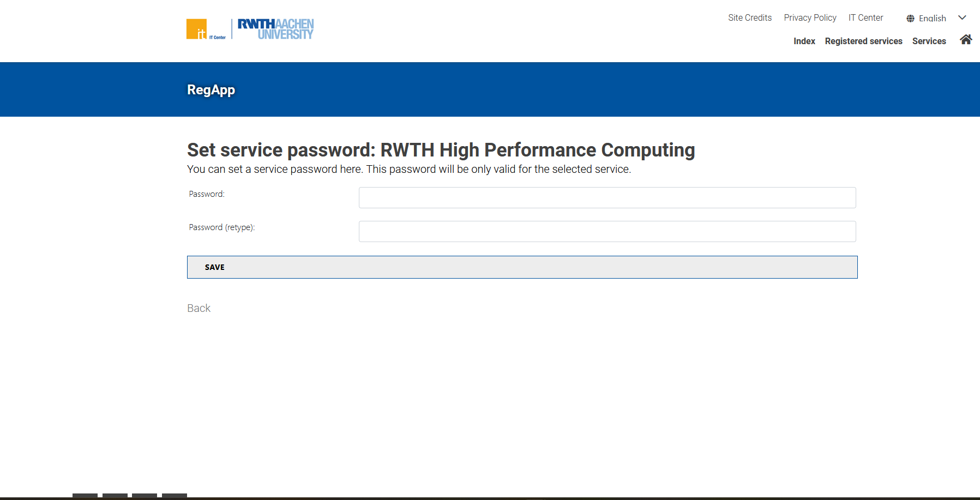This screenshot has height=500, width=980.
Task: Click the globe language icon
Action: click(x=910, y=19)
